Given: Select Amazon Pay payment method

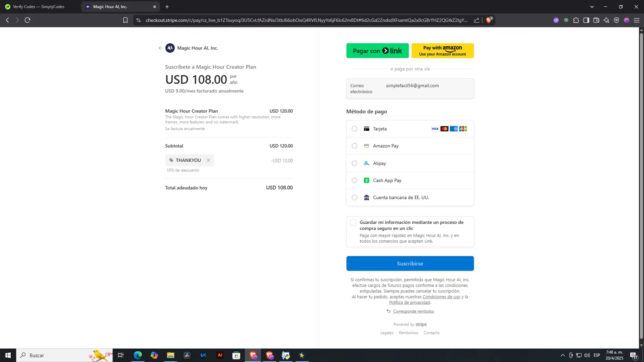Looking at the screenshot, I should click(x=410, y=146).
